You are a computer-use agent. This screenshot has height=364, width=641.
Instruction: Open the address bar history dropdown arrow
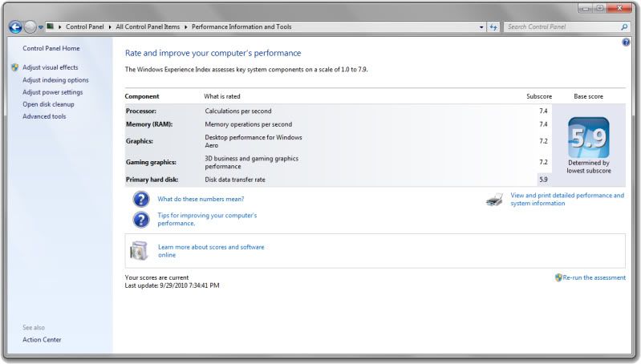tap(481, 26)
